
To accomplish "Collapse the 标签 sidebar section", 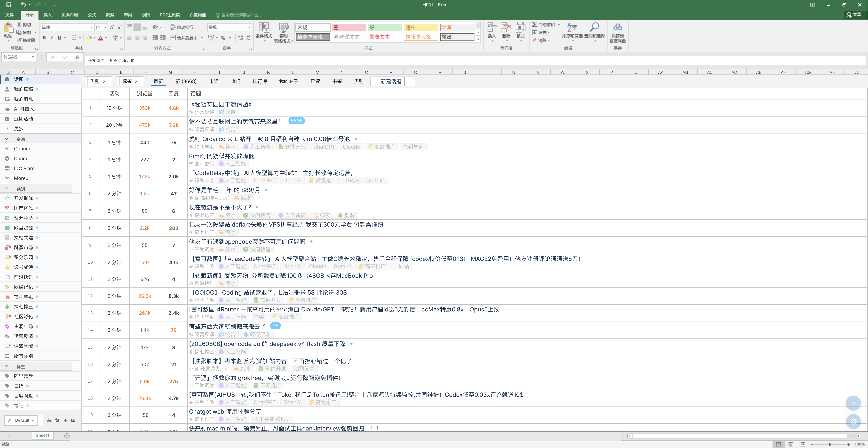I will [6, 367].
